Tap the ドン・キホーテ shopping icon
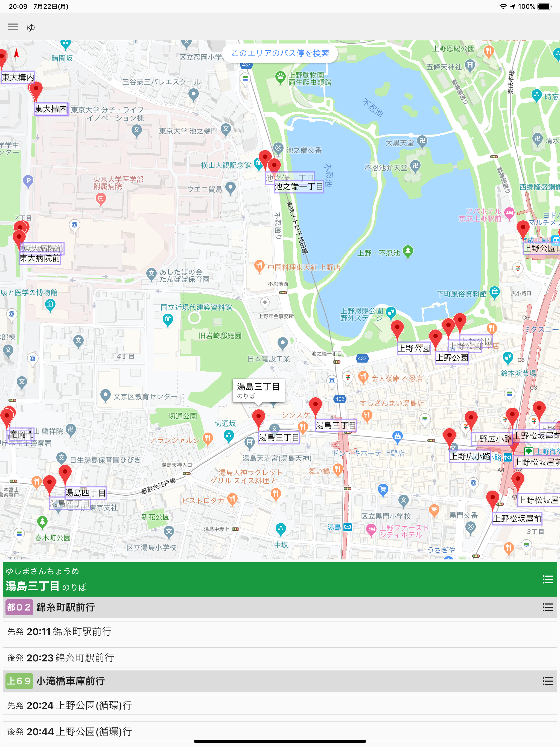Image resolution: width=560 pixels, height=747 pixels. coord(398,437)
